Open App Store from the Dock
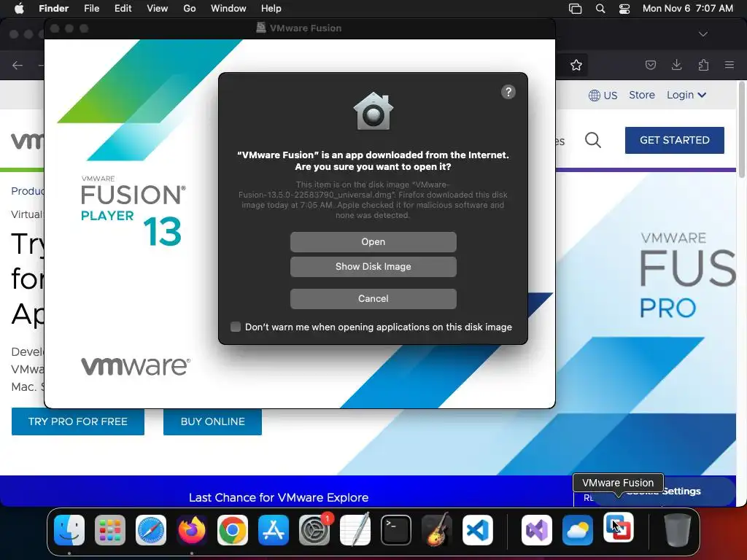This screenshot has width=747, height=560. (x=274, y=530)
